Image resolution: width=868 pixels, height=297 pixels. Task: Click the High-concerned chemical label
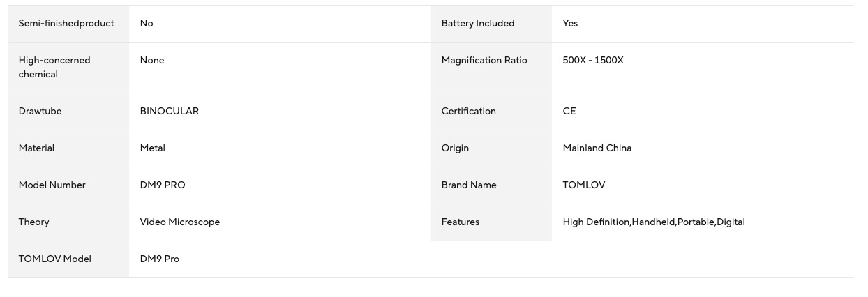coord(54,68)
